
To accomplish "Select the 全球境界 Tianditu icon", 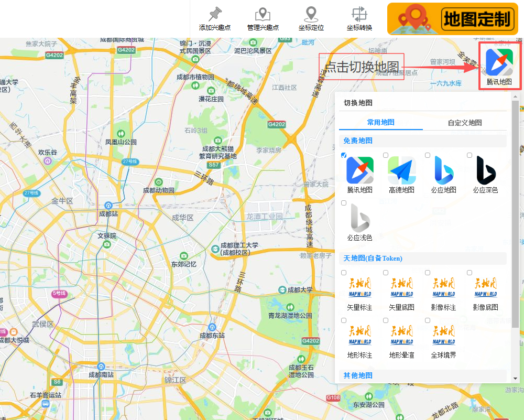I will [x=443, y=335].
